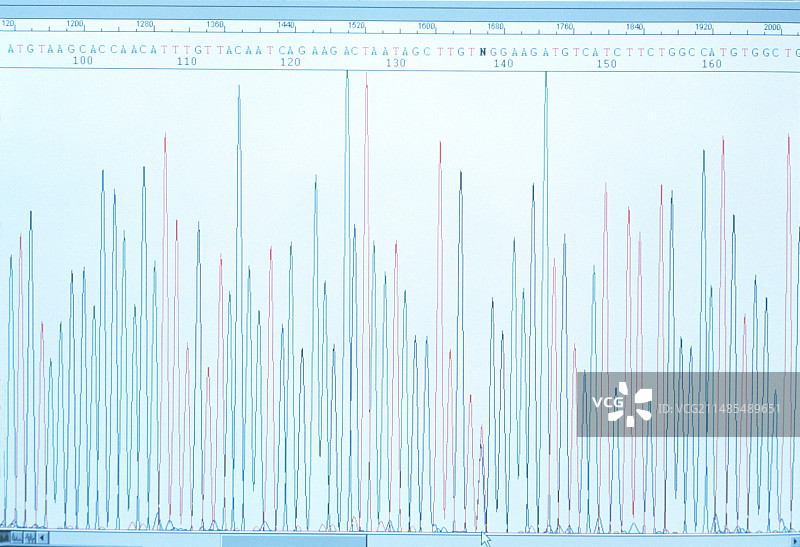The image size is (800, 547).
Task: Click the 1440 mark on the top ruler
Action: (x=285, y=24)
